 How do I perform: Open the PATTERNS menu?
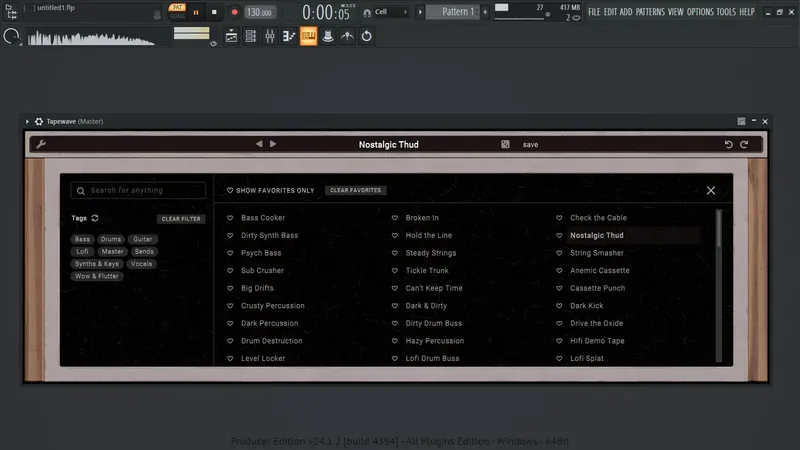[x=650, y=12]
